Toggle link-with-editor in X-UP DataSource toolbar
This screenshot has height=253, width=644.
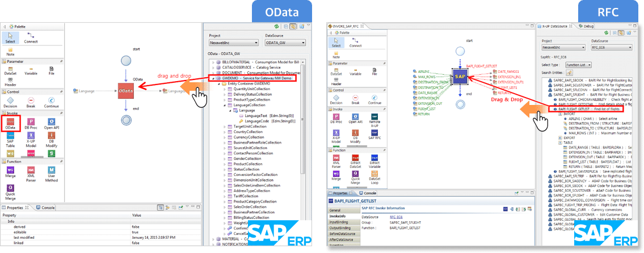pyautogui.click(x=622, y=32)
